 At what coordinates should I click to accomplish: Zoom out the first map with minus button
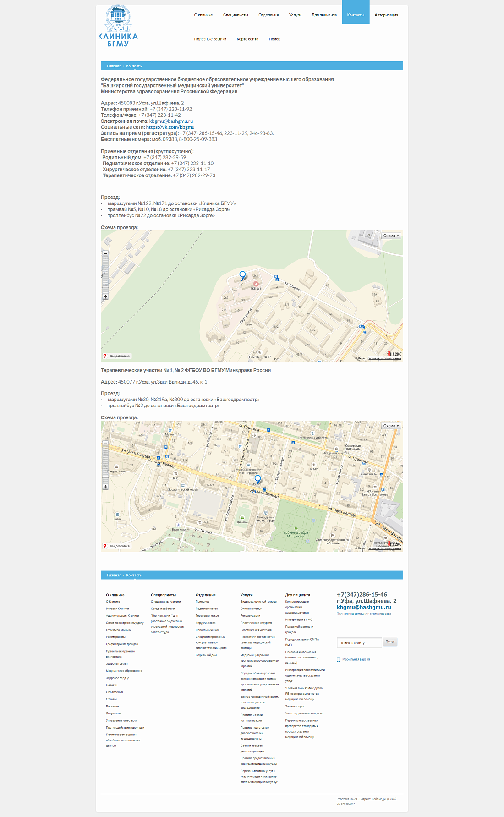(105, 253)
